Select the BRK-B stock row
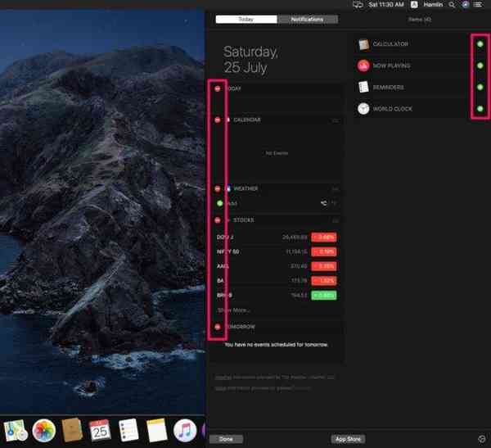The width and height of the screenshot is (491, 448). pos(277,295)
